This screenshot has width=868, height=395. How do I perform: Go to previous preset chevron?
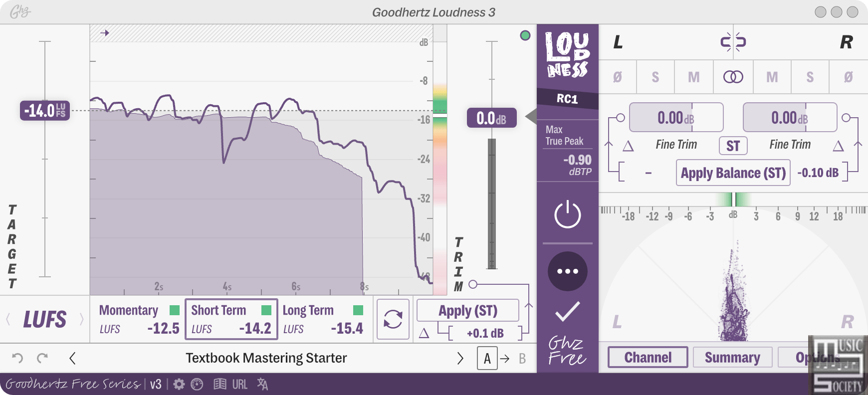(x=72, y=358)
